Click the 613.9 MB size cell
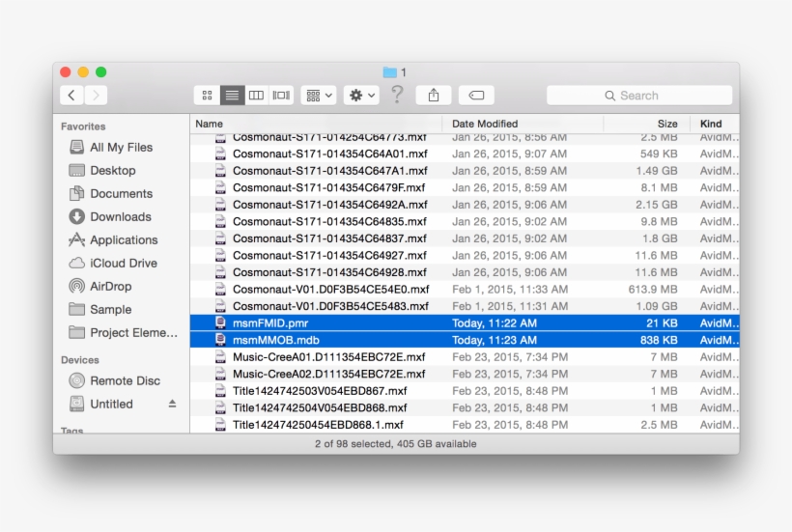 point(653,290)
